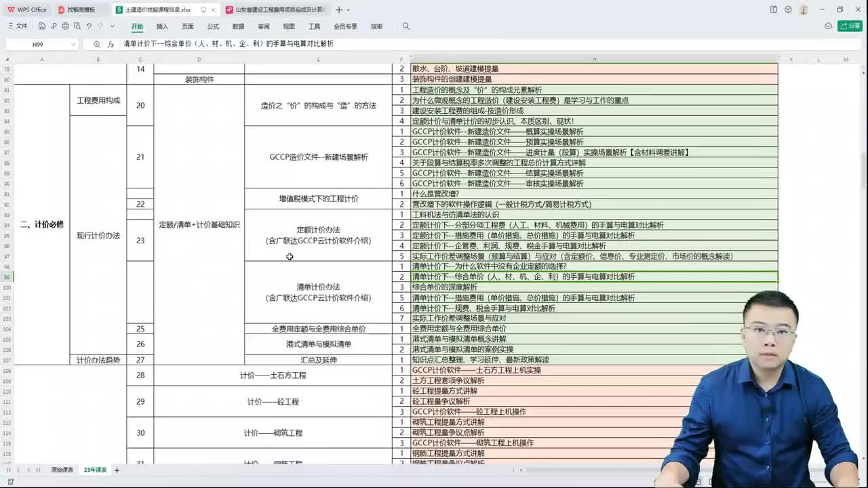Click the user avatar icon in title bar
This screenshot has width=868, height=488.
point(804,9)
